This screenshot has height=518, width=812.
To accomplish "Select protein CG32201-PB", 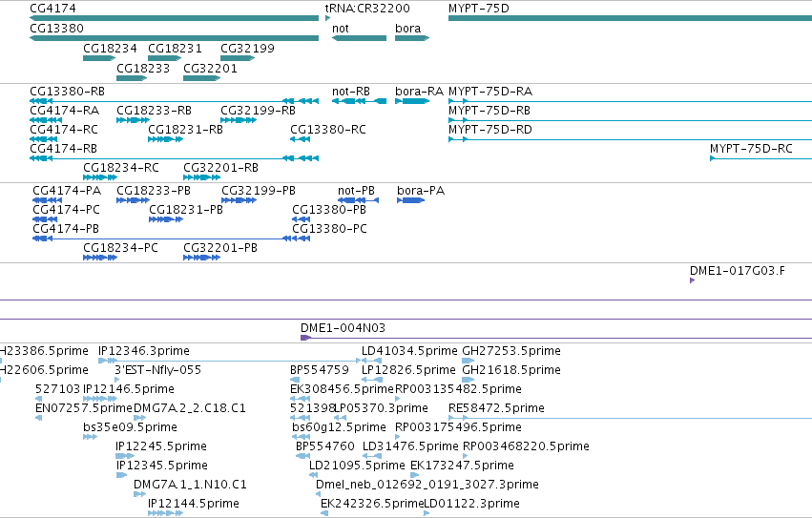I will pyautogui.click(x=202, y=258).
